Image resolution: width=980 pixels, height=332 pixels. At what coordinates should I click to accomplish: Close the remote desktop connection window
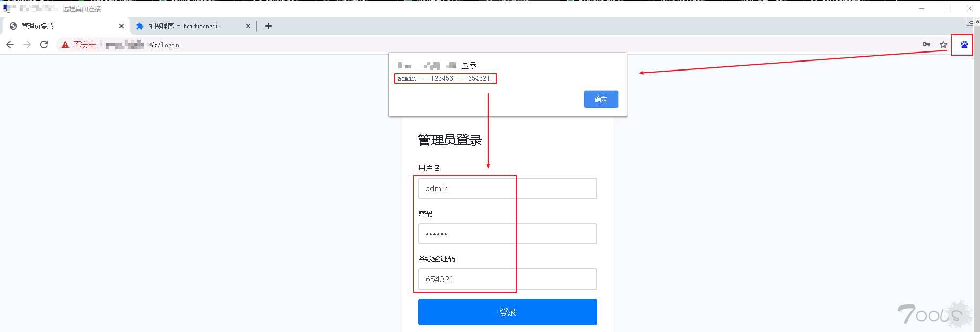pos(970,8)
